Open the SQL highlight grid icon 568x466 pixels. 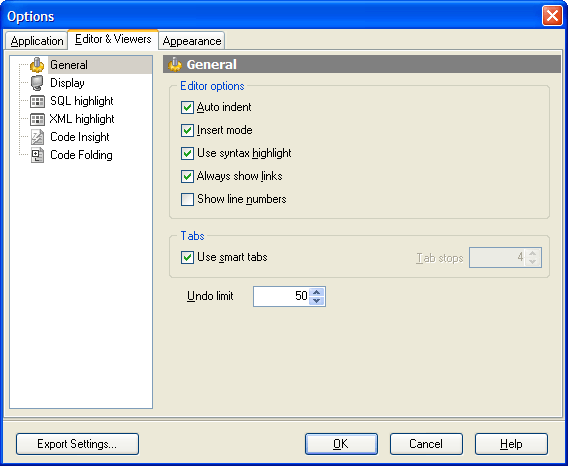[37, 101]
